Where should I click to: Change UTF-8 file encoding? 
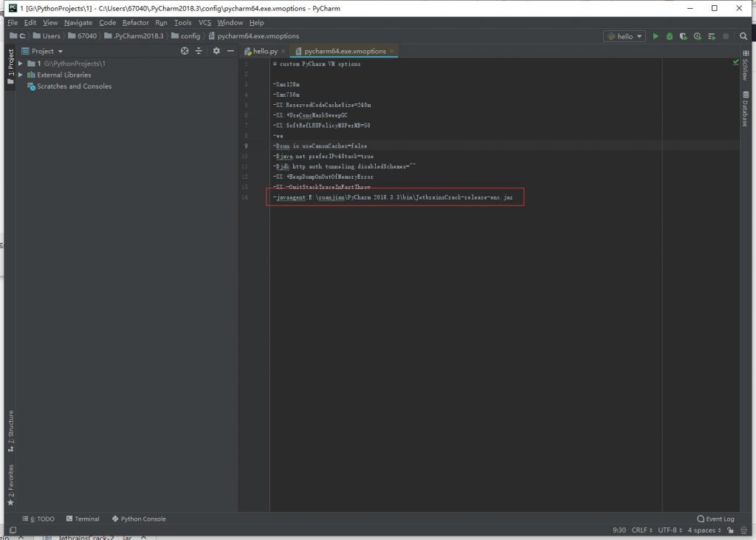670,530
